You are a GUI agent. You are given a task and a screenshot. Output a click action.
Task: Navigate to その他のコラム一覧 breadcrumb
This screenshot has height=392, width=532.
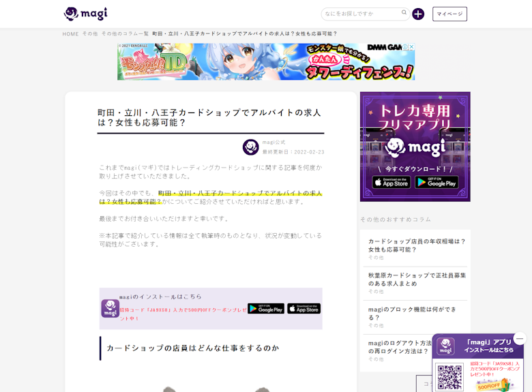click(125, 33)
